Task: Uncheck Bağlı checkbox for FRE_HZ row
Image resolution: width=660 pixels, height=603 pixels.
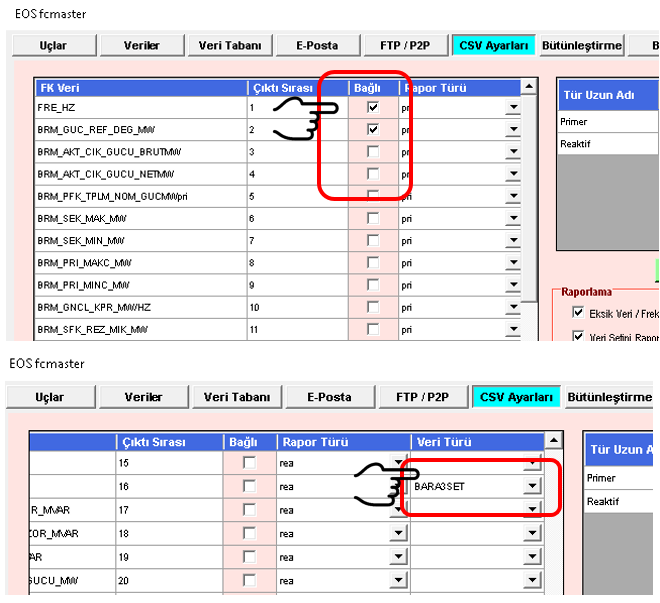Action: coord(373,107)
